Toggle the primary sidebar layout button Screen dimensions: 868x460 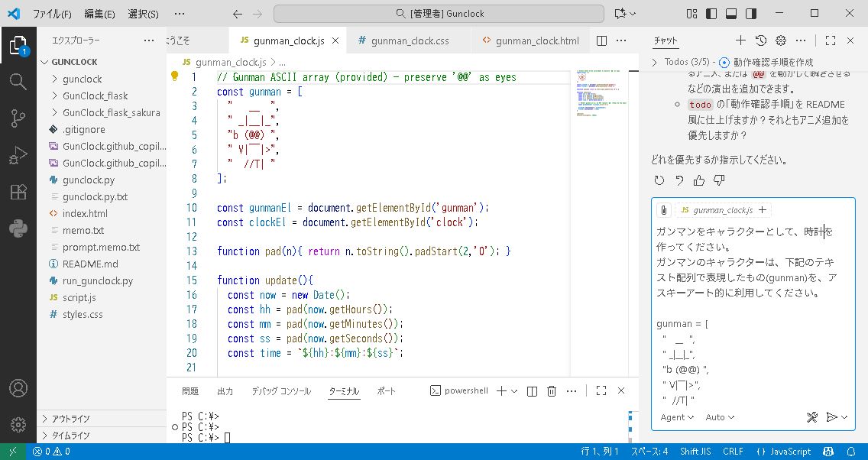[x=712, y=14]
